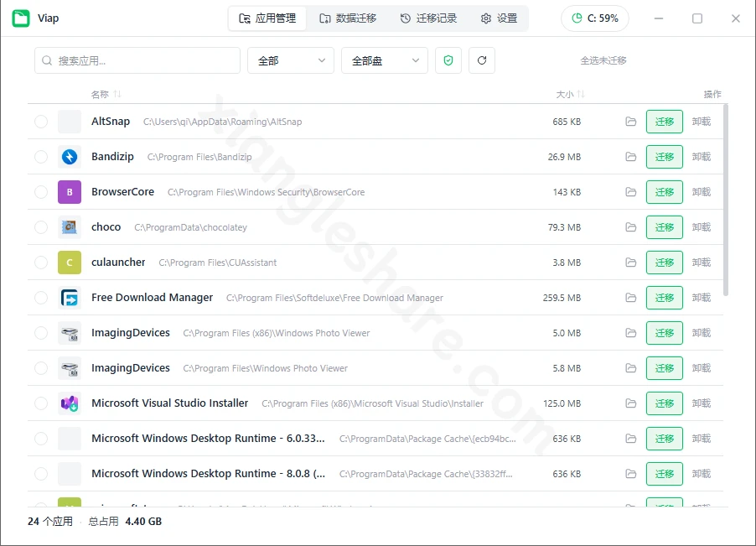Click 迁移 button for Bandizip

(x=665, y=157)
